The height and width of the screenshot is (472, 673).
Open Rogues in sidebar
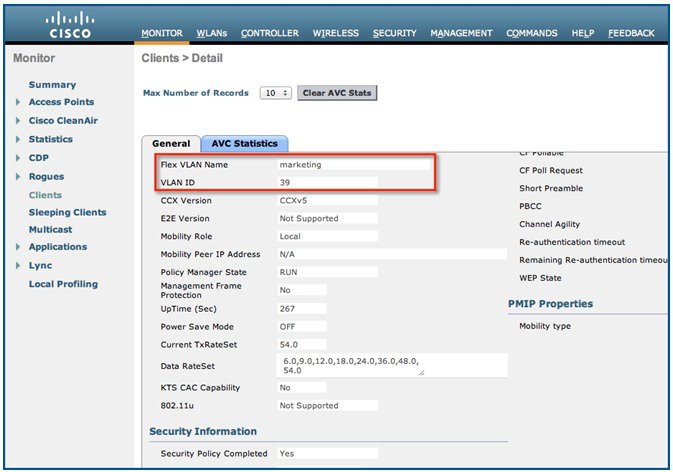pyautogui.click(x=46, y=176)
